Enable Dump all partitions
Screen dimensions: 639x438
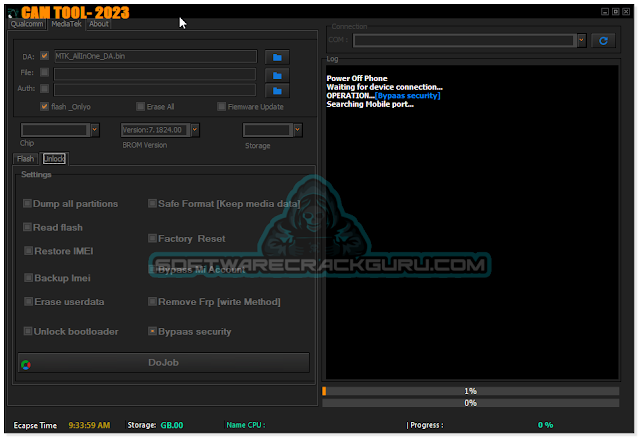click(27, 203)
